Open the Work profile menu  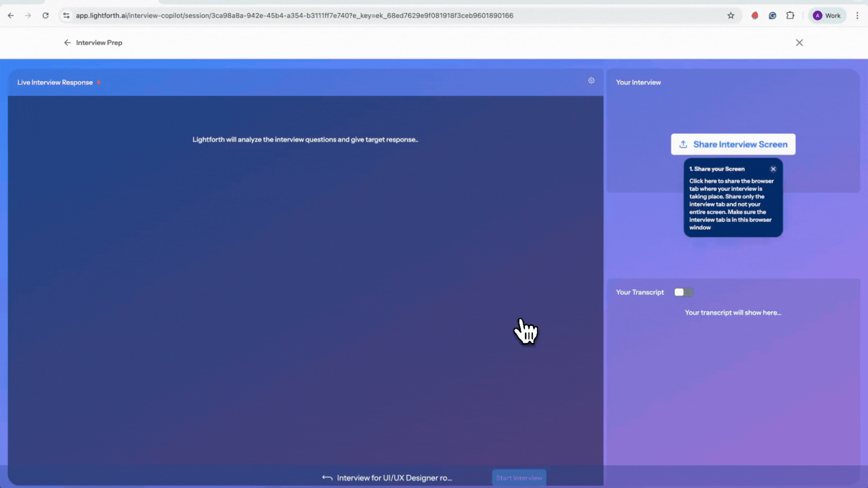click(x=827, y=15)
